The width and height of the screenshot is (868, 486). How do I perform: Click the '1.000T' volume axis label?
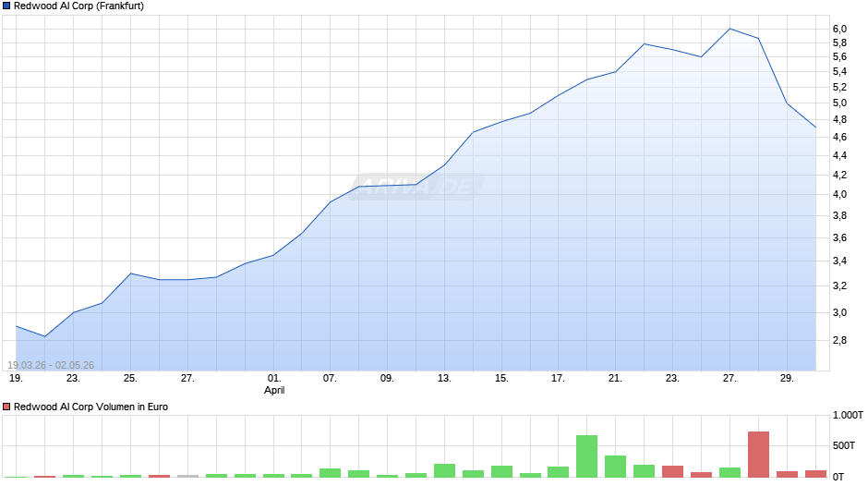(x=848, y=415)
